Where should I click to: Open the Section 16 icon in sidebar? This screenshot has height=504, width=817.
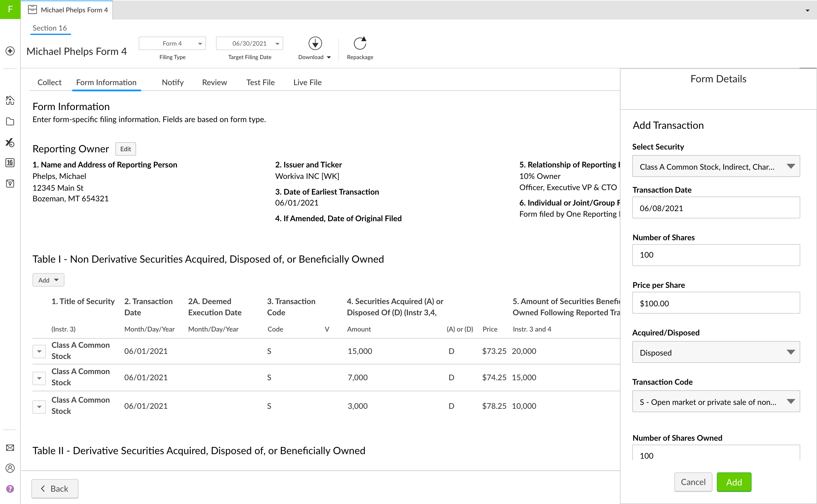pos(10,163)
